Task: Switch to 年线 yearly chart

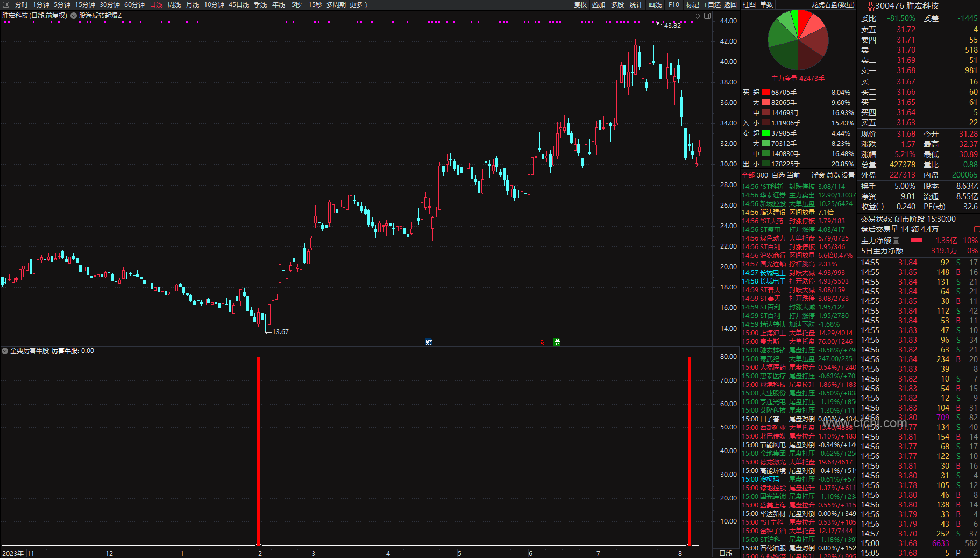Action: pos(279,4)
